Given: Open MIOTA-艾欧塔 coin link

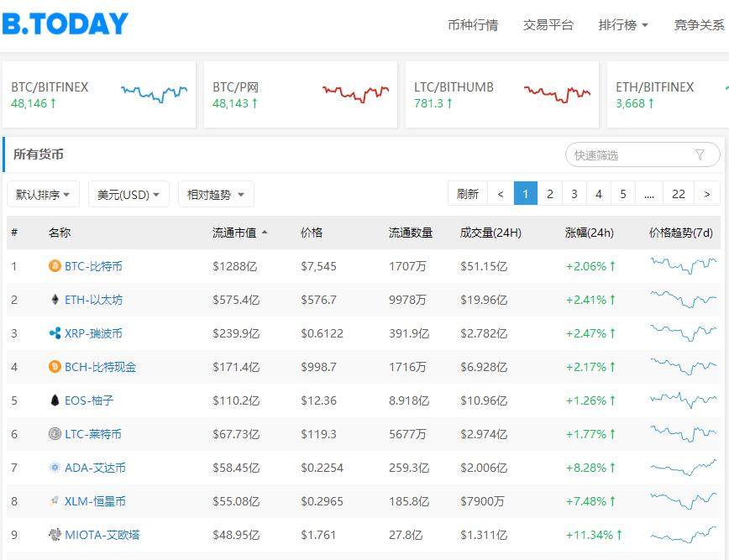Looking at the screenshot, I should point(102,535).
